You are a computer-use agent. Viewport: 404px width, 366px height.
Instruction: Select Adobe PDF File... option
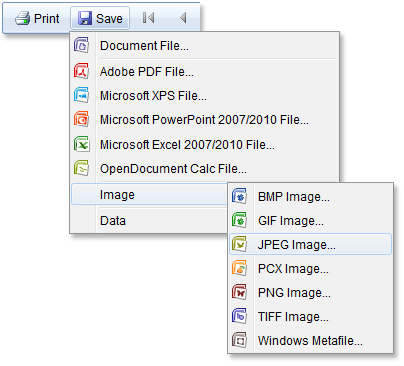(147, 72)
